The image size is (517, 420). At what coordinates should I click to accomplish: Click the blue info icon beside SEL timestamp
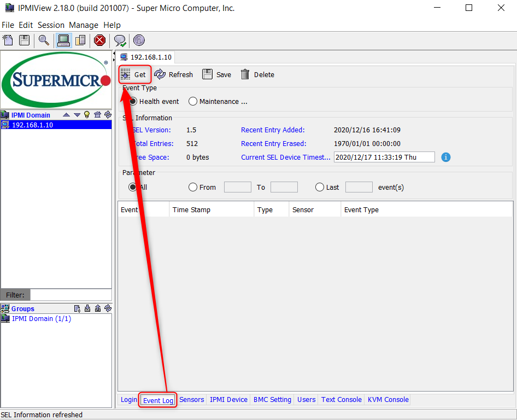445,157
